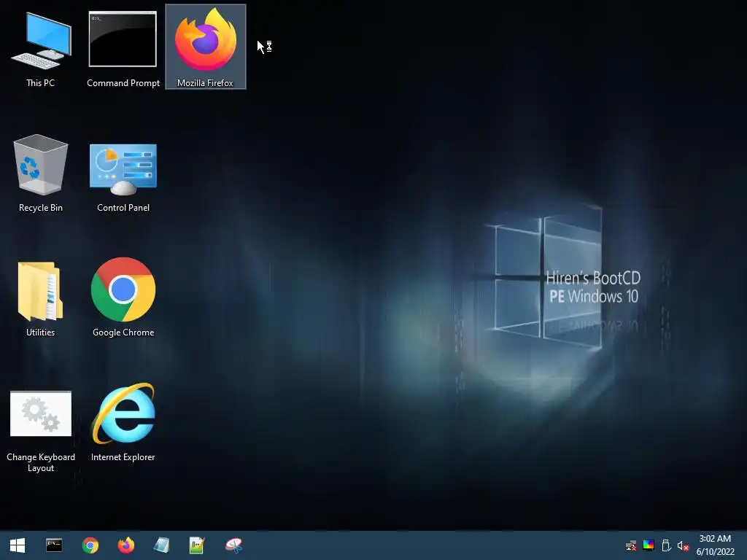Open the network status tray icon
This screenshot has height=560, width=747.
[x=631, y=545]
